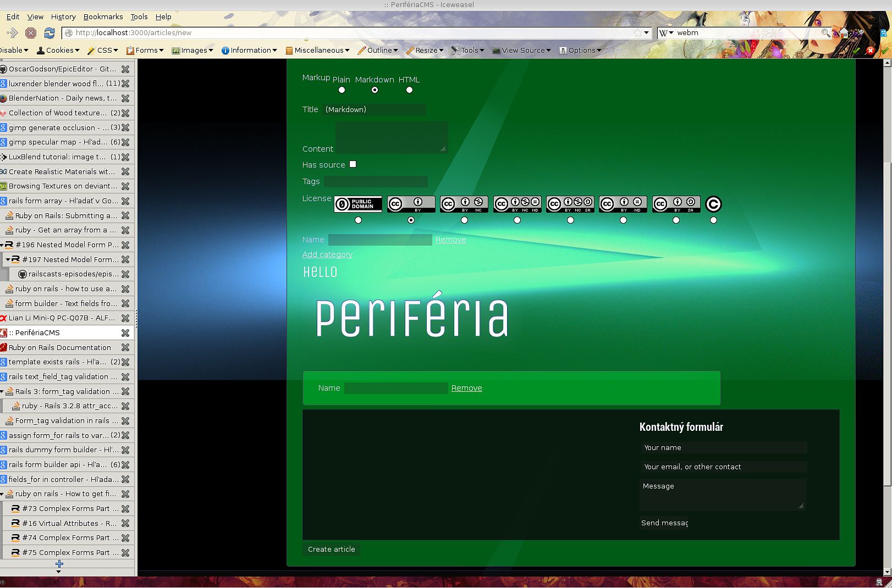Screen dimensions: 892x588
Task: Select radio under Public Domain license
Action: (x=359, y=220)
